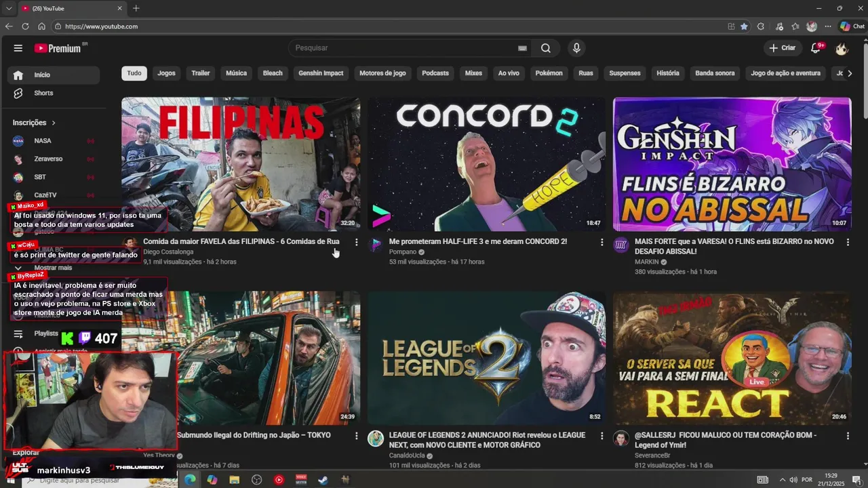Open the FILIPINAS video thumbnail

click(241, 164)
